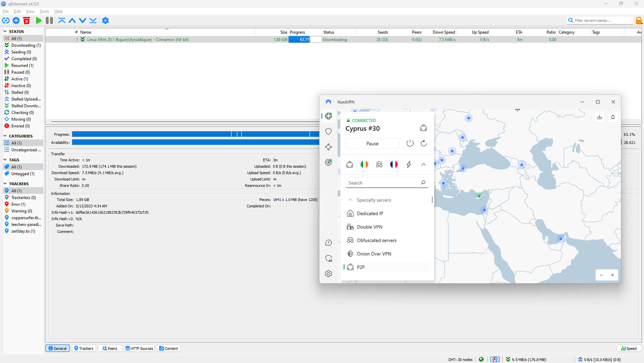Click NordVPN server Search field
This screenshot has width=644, height=363.
point(387,183)
